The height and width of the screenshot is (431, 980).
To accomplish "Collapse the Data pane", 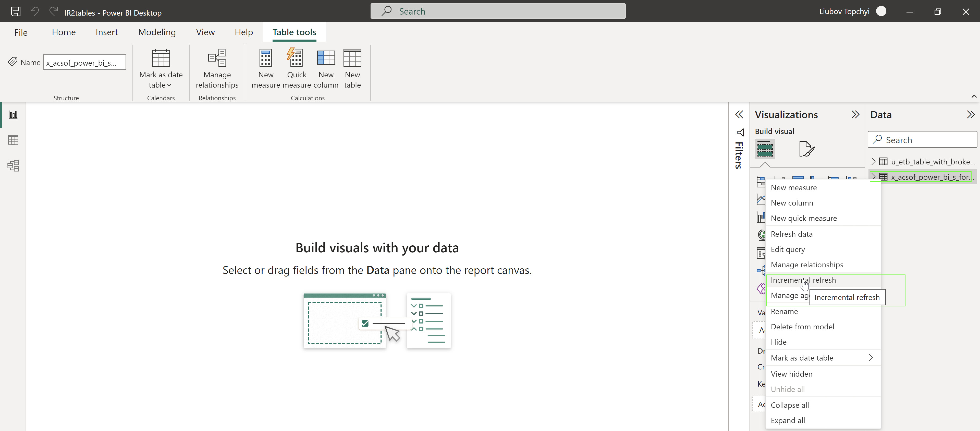I will pyautogui.click(x=971, y=115).
